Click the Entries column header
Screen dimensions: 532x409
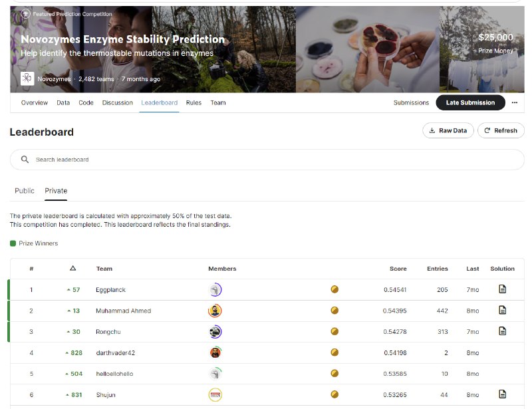438,269
